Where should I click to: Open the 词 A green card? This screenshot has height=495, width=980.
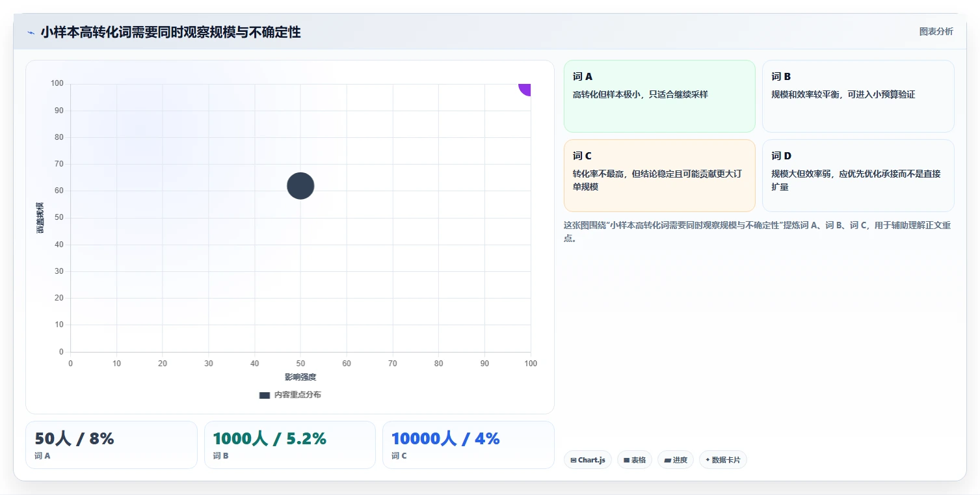pyautogui.click(x=659, y=96)
